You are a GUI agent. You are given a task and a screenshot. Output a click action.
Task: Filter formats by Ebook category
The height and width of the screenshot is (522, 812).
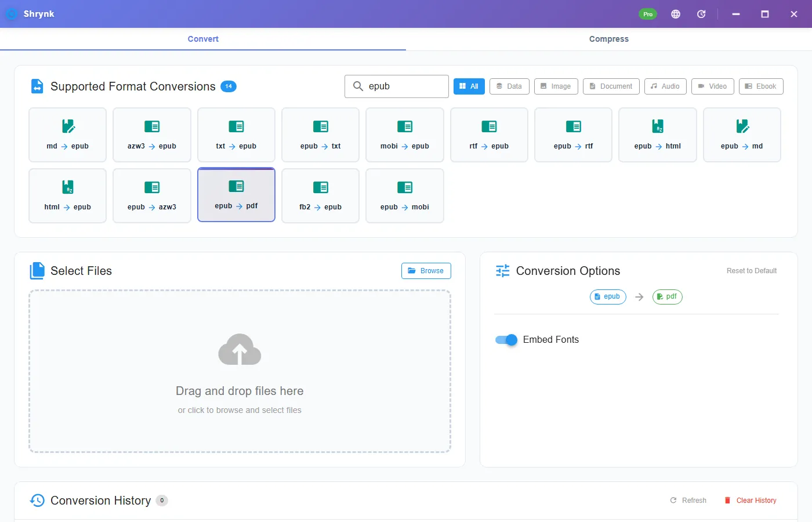pyautogui.click(x=761, y=86)
